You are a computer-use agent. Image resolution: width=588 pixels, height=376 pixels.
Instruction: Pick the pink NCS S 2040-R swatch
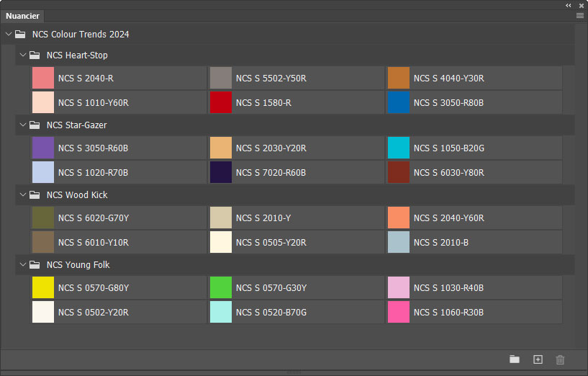(x=43, y=78)
